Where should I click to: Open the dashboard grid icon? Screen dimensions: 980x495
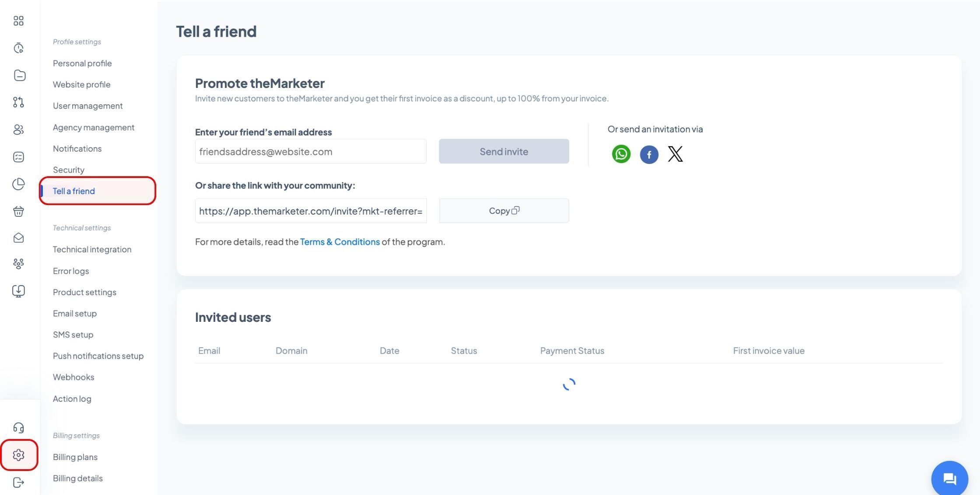18,21
